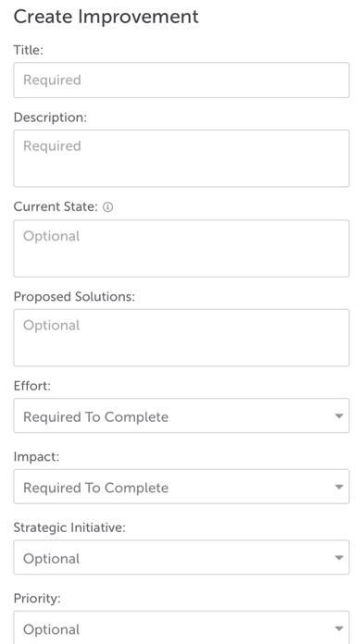This screenshot has height=644, width=363.
Task: Open the Effort dropdown showing Required To Complete
Action: tap(181, 415)
